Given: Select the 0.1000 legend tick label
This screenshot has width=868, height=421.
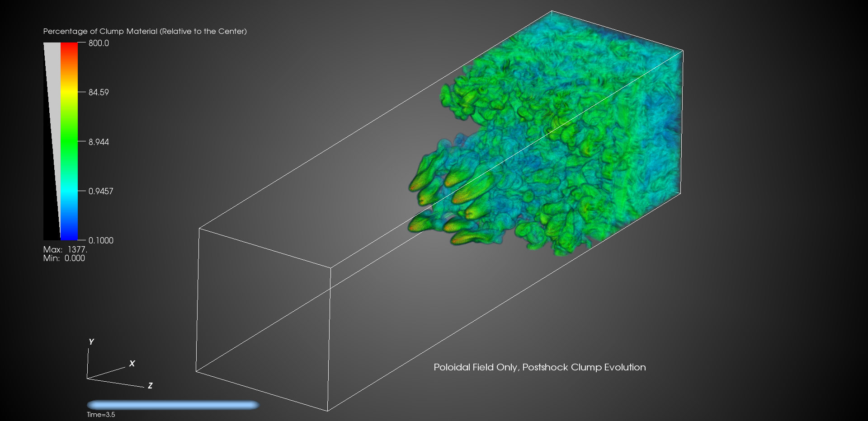Looking at the screenshot, I should click(x=101, y=241).
